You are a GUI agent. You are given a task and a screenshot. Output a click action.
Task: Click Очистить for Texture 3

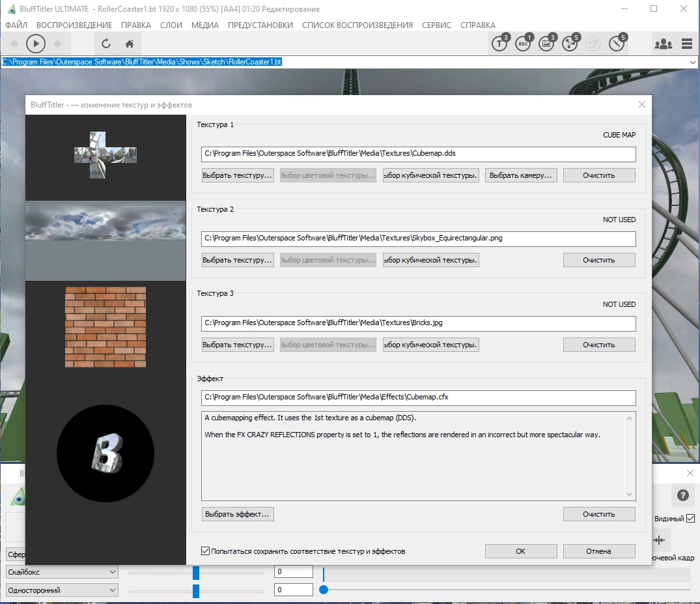point(599,345)
